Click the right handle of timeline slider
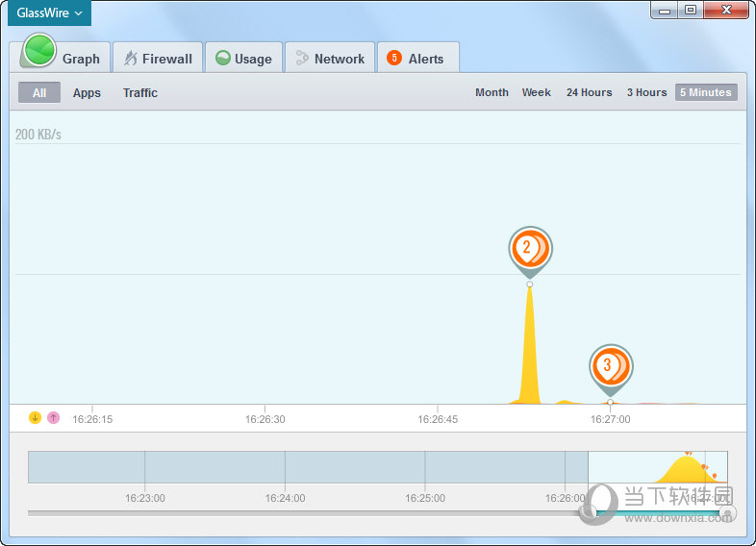 pos(727,512)
